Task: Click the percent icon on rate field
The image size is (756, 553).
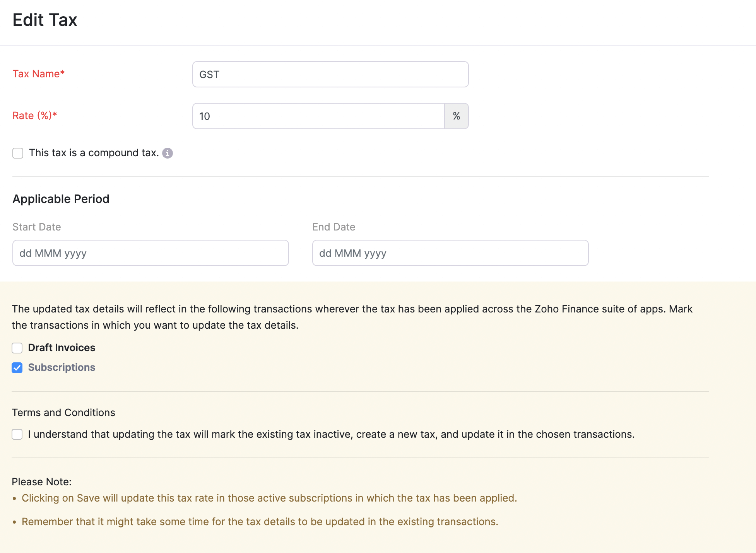Action: [x=457, y=116]
